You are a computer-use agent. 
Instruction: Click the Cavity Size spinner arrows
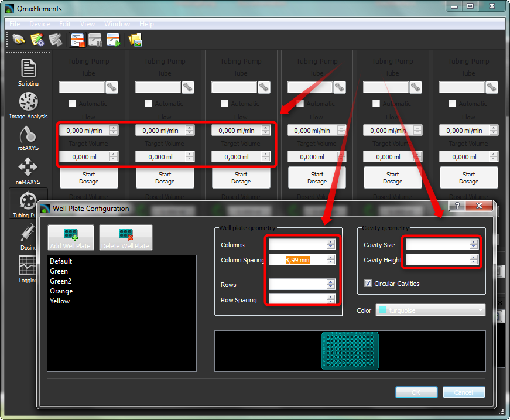point(473,245)
